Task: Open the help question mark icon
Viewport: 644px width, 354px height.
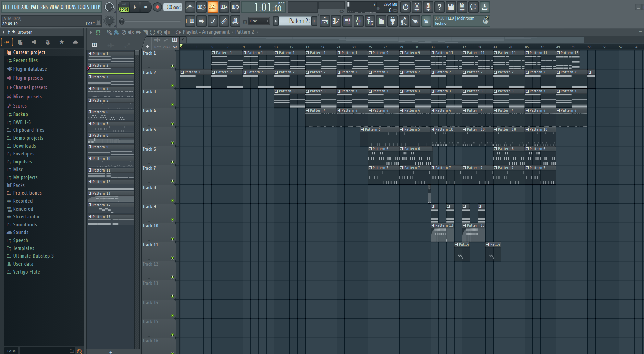Action: (x=439, y=7)
